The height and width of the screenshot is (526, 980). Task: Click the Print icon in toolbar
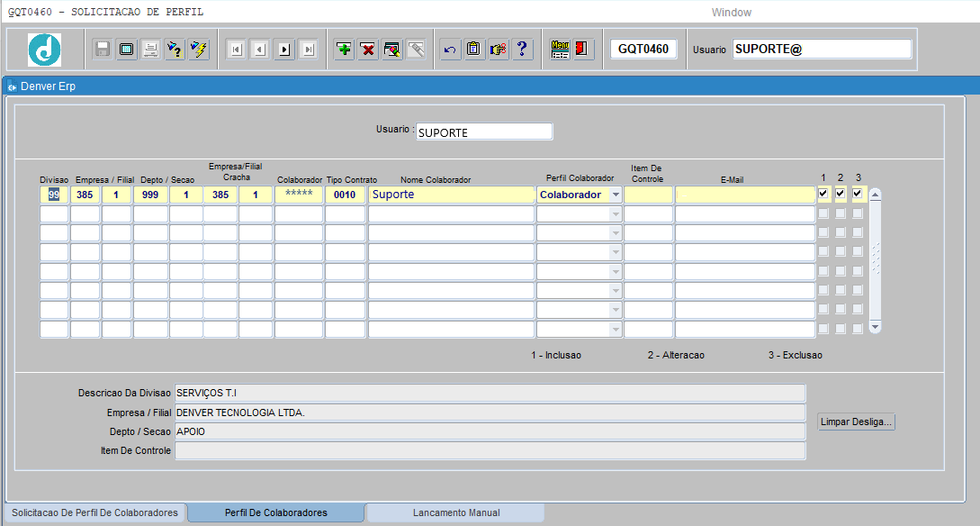150,49
